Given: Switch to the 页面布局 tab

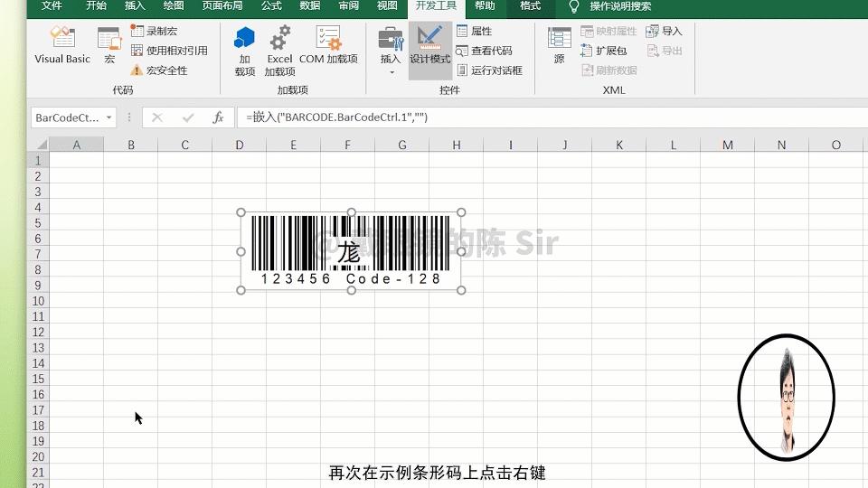Looking at the screenshot, I should (222, 6).
